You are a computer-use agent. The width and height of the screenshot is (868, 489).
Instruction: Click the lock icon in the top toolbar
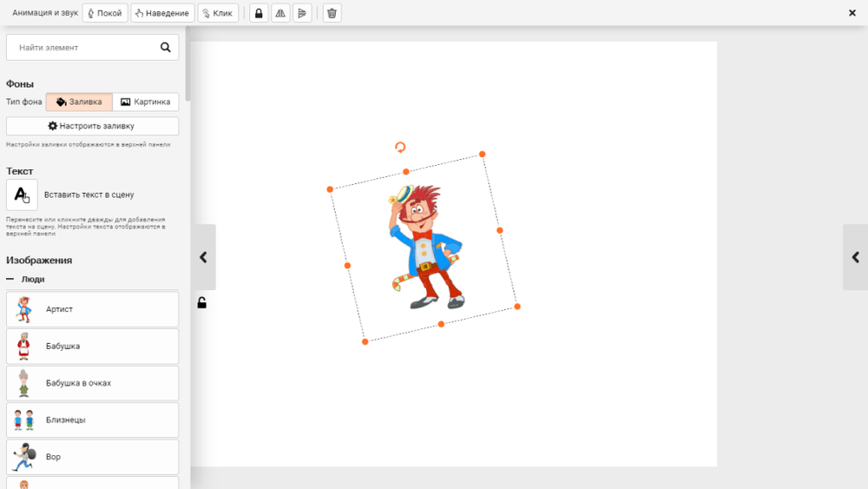[259, 13]
